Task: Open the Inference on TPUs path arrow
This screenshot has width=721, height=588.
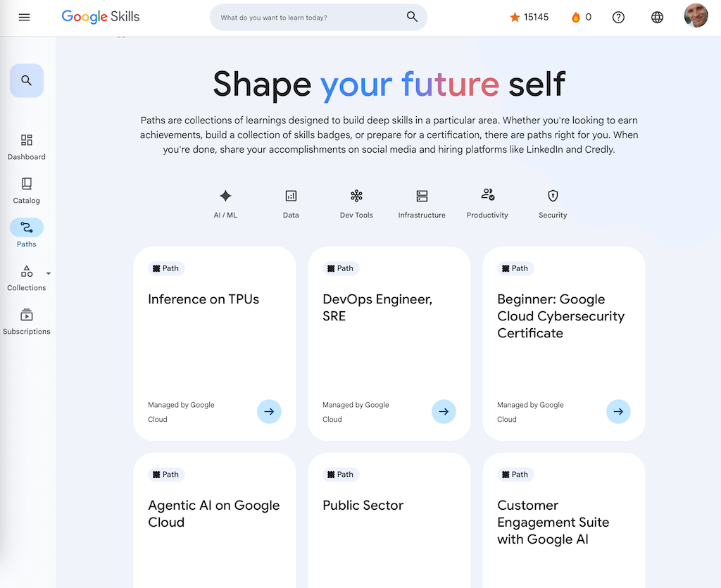Action: 269,411
